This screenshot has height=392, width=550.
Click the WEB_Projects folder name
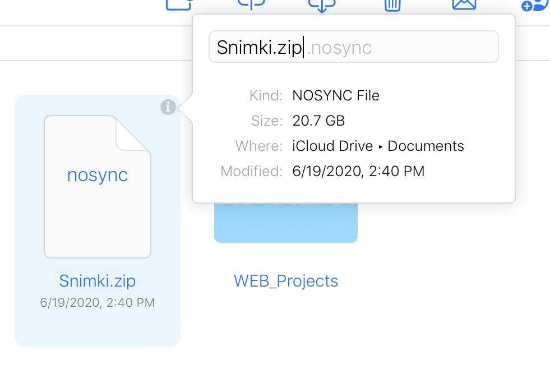pos(286,280)
